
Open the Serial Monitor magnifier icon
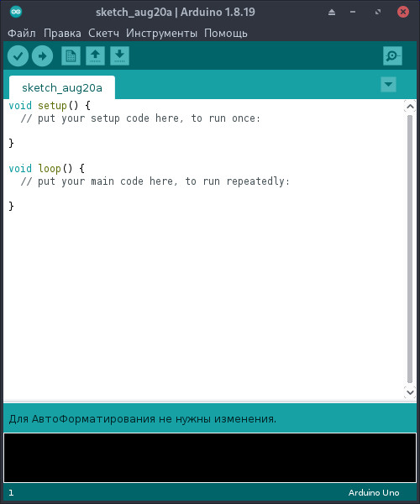(x=392, y=56)
